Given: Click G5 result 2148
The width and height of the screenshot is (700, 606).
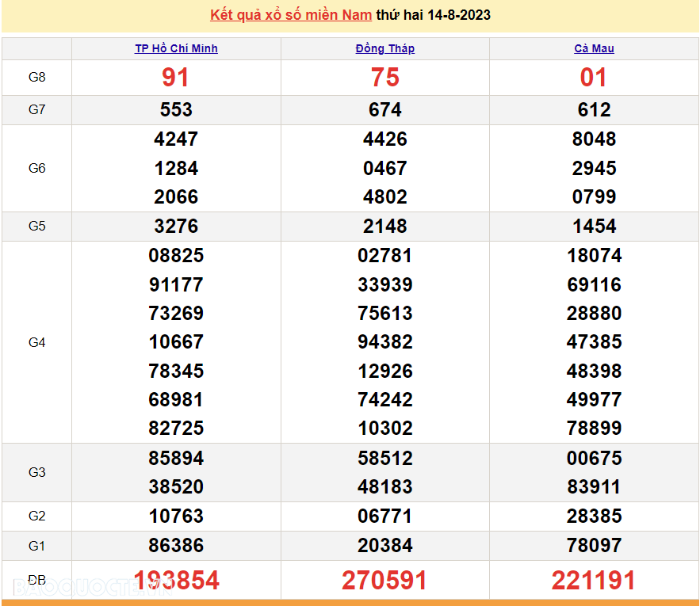Looking at the screenshot, I should [384, 227].
